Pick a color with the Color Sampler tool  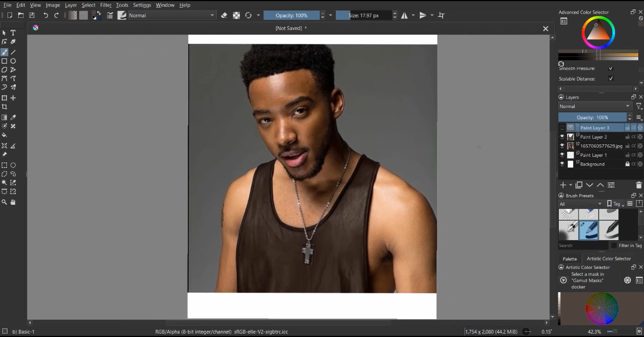click(13, 117)
